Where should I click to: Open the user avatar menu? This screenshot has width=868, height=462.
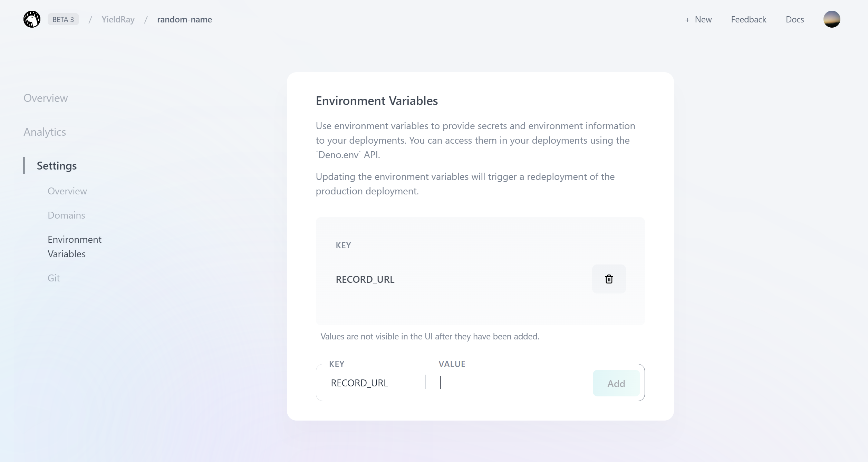pyautogui.click(x=831, y=19)
